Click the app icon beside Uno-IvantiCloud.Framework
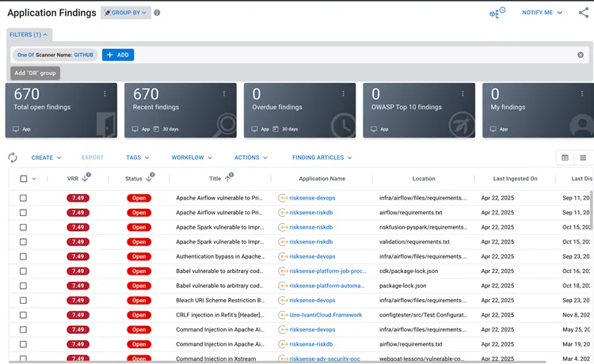Screen dimensions: 594x364 click(x=282, y=315)
